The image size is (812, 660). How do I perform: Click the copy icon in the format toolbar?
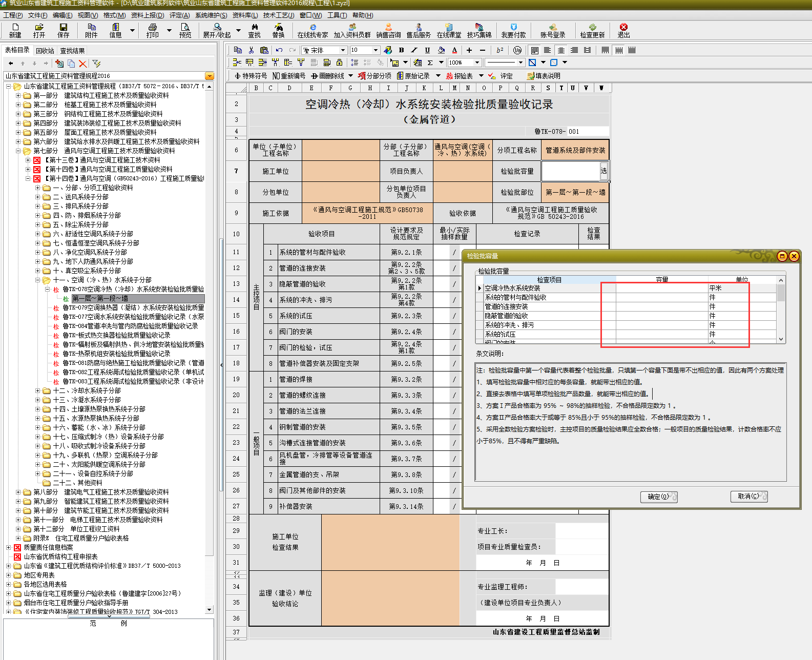point(238,50)
